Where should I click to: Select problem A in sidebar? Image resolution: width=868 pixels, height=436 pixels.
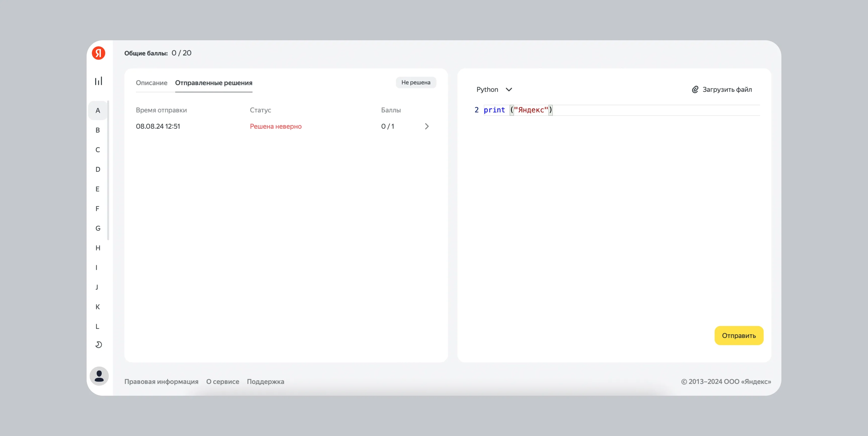[98, 111]
